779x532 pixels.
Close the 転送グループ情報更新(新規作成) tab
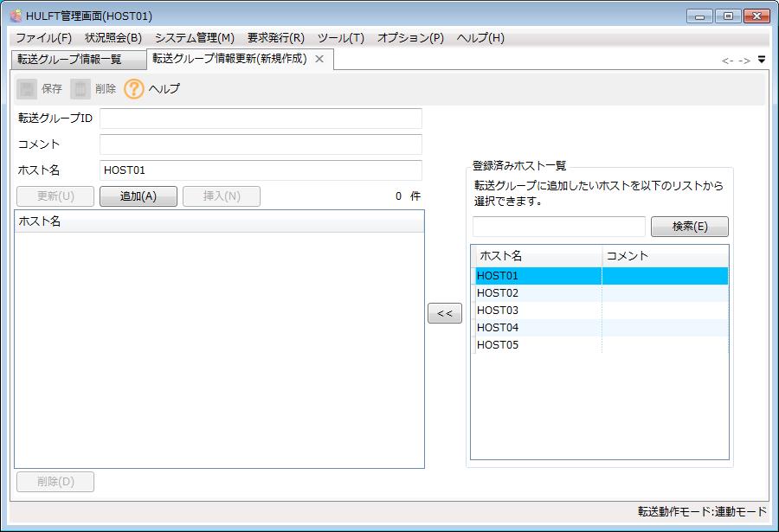coord(319,59)
